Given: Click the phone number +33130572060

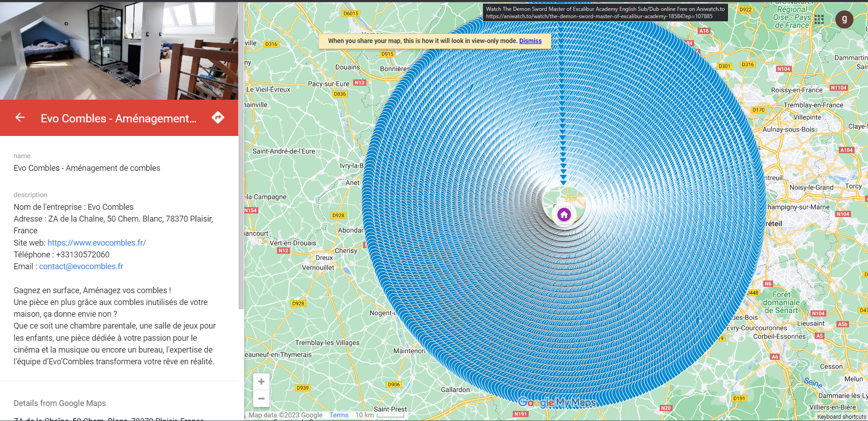Looking at the screenshot, I should 82,255.
